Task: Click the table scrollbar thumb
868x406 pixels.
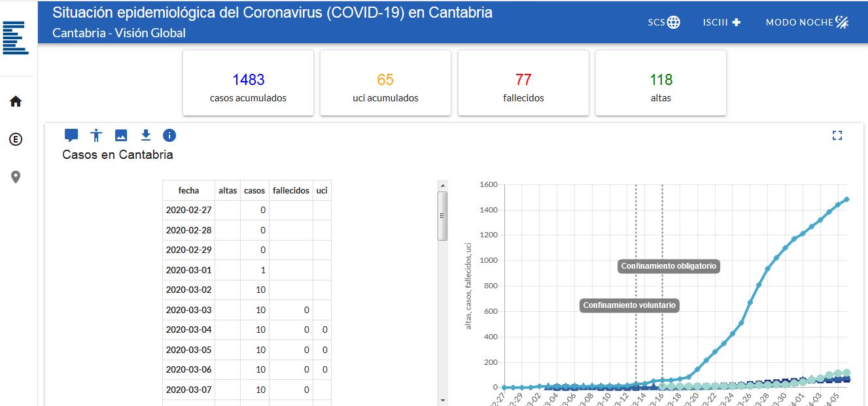Action: tap(442, 216)
